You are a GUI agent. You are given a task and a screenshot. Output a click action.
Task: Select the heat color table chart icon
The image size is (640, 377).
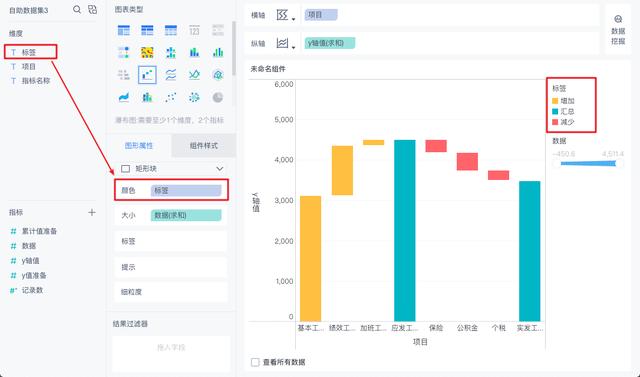[147, 52]
